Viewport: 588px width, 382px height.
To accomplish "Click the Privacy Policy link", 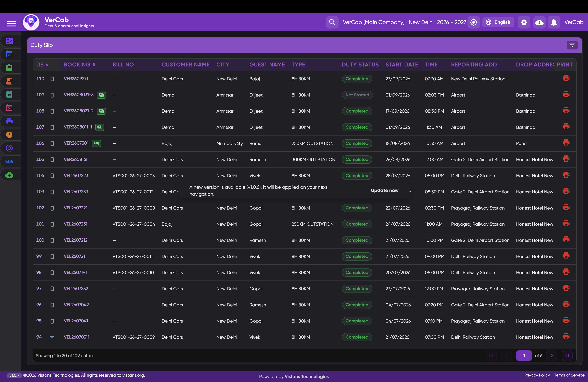I will (x=537, y=375).
